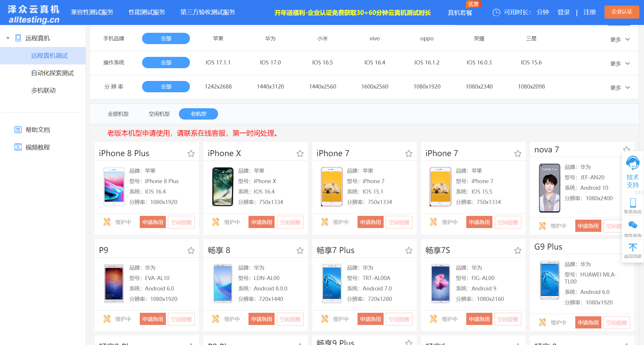The image size is (644, 345).
Task: Click the technical support headset icon
Action: click(632, 163)
